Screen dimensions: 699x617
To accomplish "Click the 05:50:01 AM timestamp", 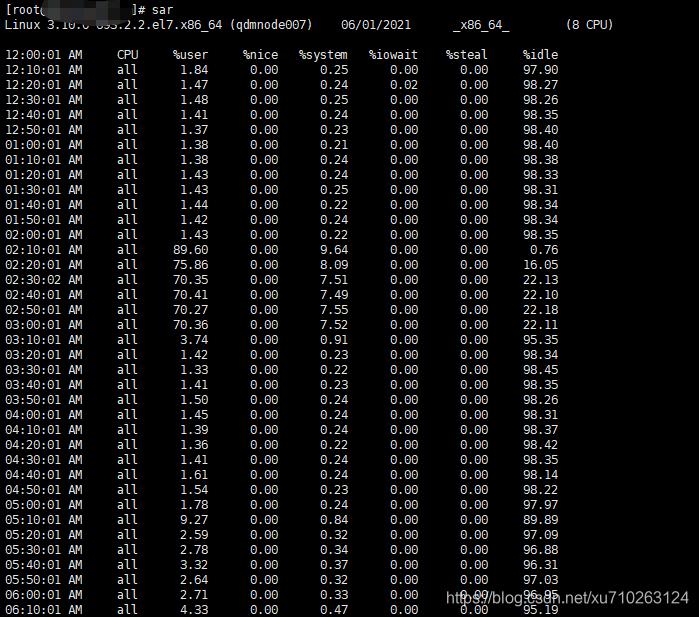I will coord(44,580).
